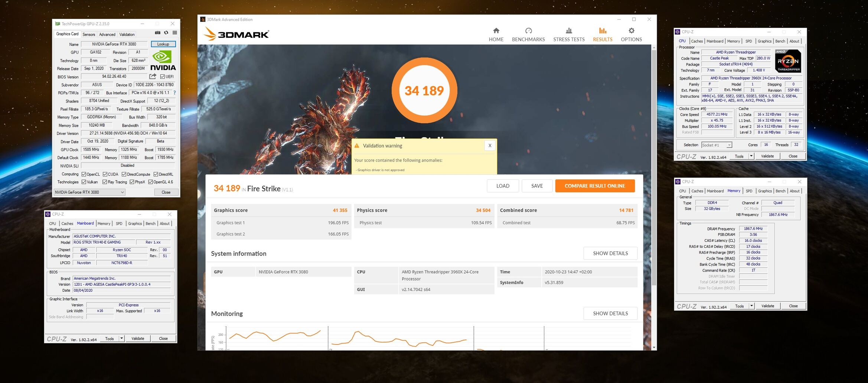Take a GPU-Z screenshot with camera icon
The width and height of the screenshot is (868, 383).
click(x=157, y=33)
